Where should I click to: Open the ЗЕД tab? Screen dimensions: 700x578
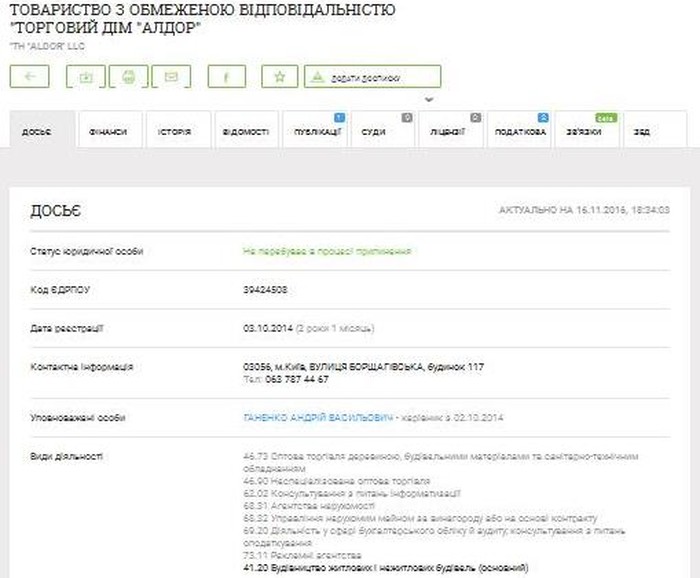click(x=655, y=129)
